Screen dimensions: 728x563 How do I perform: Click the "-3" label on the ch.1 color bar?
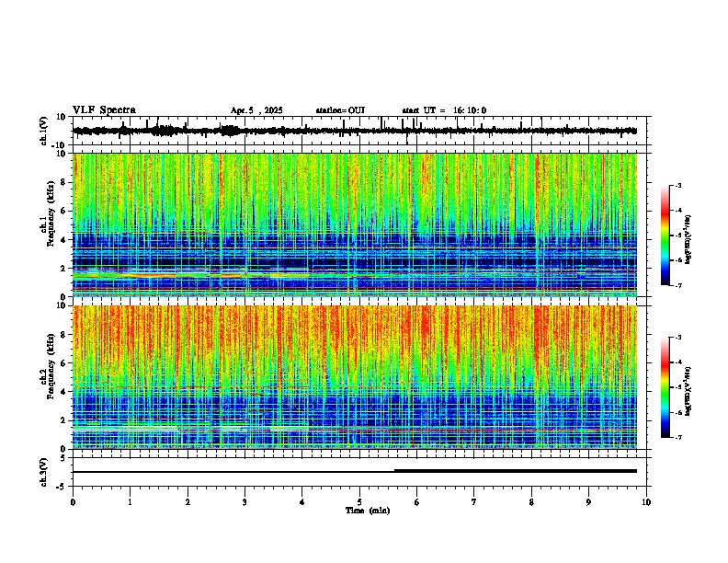pyautogui.click(x=678, y=186)
